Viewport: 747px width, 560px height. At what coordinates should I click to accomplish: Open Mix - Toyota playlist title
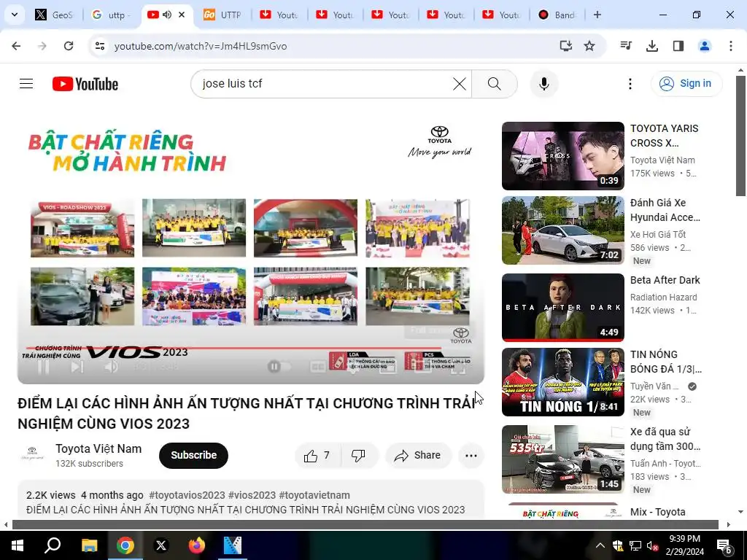(658, 512)
